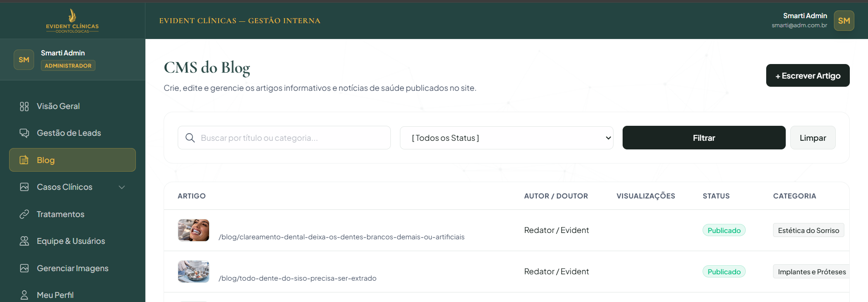This screenshot has height=302, width=868.
Task: Click Publicado badge in siso row
Action: tap(724, 272)
